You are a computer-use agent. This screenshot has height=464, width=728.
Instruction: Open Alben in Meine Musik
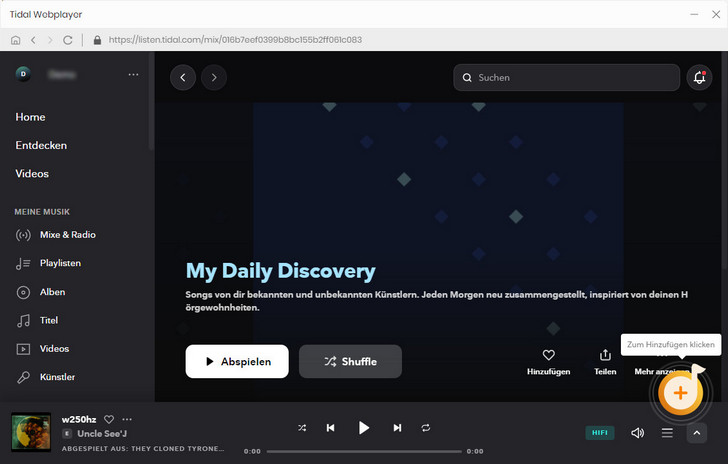(x=40, y=292)
